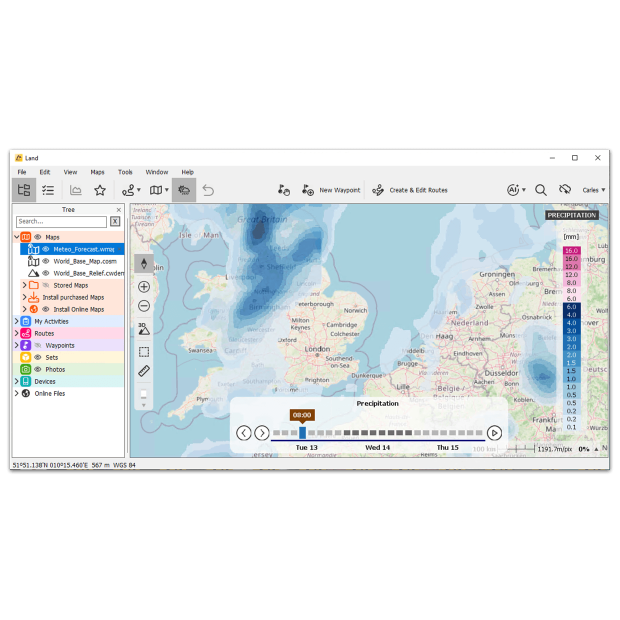Image resolution: width=620 pixels, height=620 pixels.
Task: Click the compass orientation map button
Action: point(144,264)
